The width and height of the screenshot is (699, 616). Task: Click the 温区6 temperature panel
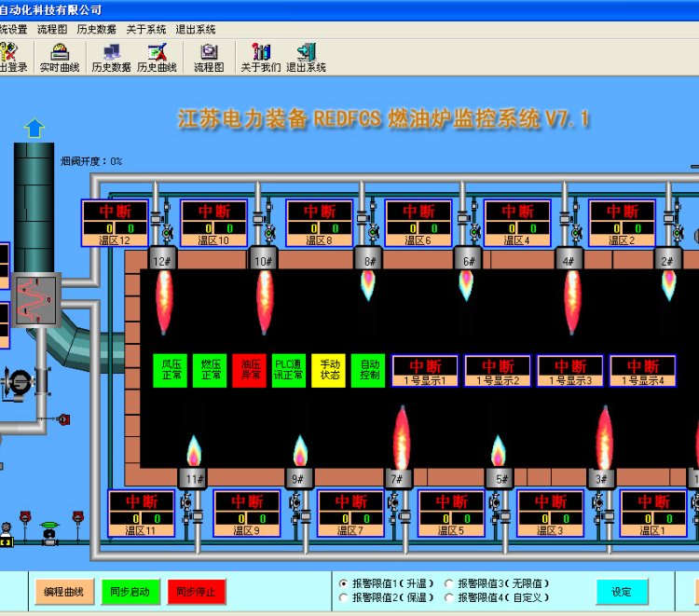pyautogui.click(x=418, y=223)
